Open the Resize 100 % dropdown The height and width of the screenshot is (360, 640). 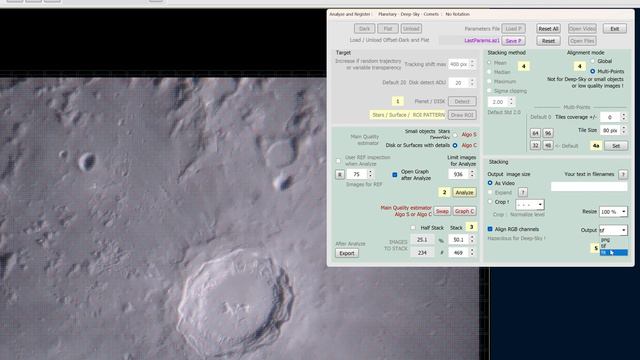click(x=613, y=212)
